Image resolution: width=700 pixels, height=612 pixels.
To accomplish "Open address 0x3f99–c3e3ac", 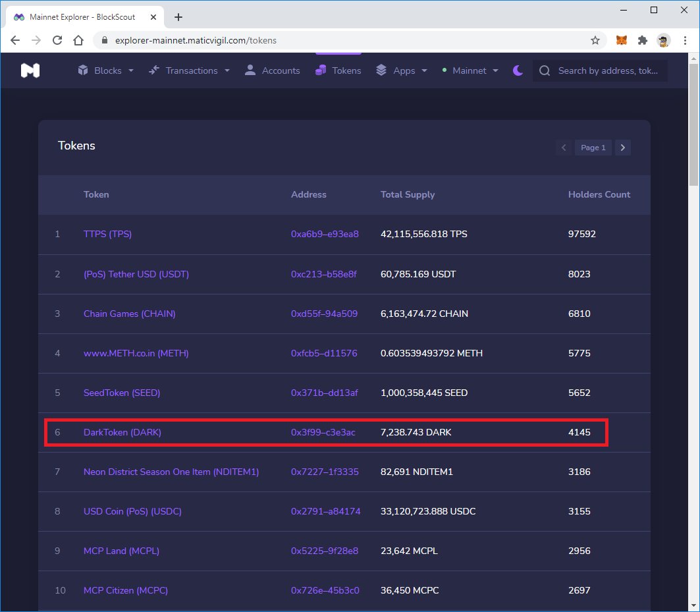I will coord(323,432).
